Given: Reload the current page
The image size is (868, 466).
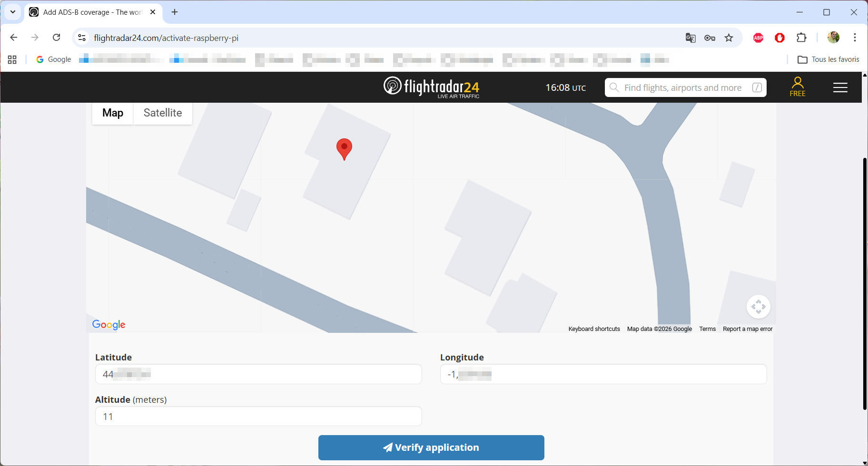Looking at the screenshot, I should coord(56,38).
